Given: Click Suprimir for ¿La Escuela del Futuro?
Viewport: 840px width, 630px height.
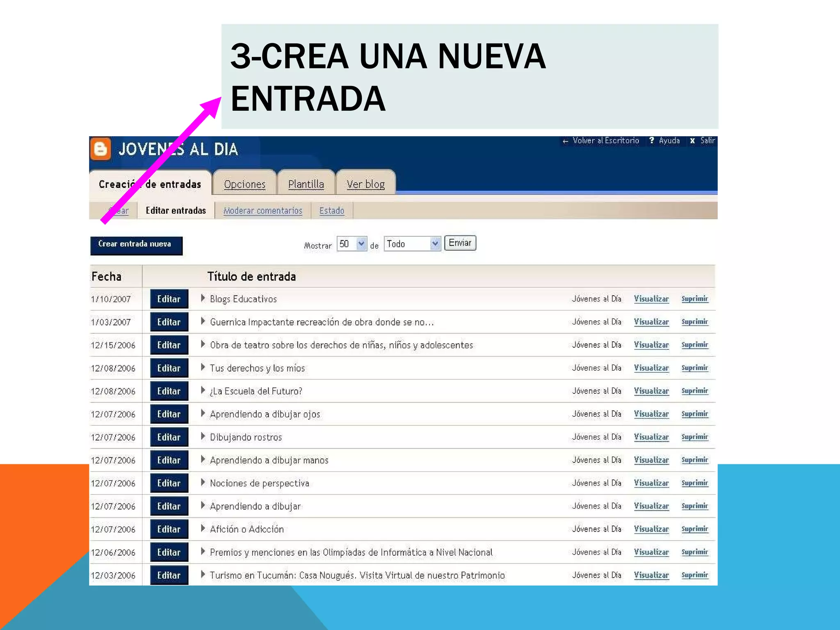Looking at the screenshot, I should click(695, 391).
